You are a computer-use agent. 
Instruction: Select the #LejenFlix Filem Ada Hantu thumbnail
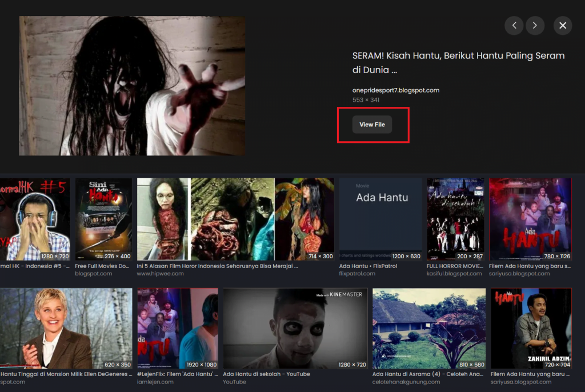pyautogui.click(x=178, y=329)
